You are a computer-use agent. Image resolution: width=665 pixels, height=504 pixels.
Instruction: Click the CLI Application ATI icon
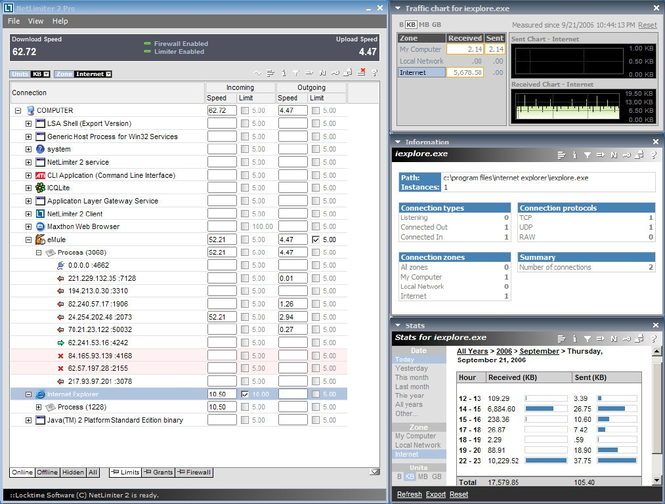[40, 175]
